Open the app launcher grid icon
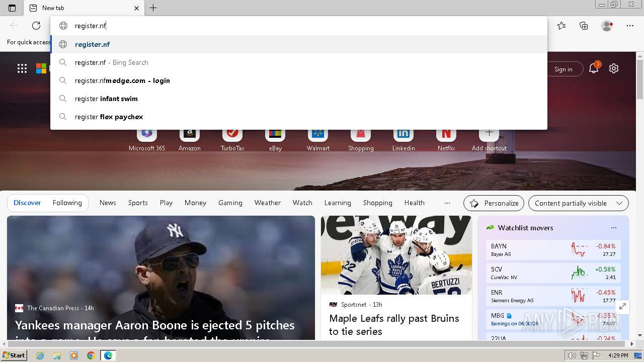 [22, 68]
